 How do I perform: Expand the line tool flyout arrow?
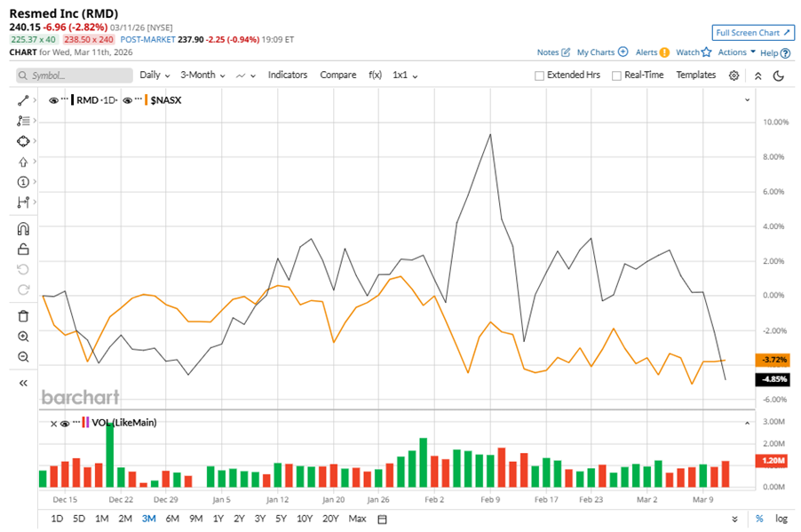35,100
